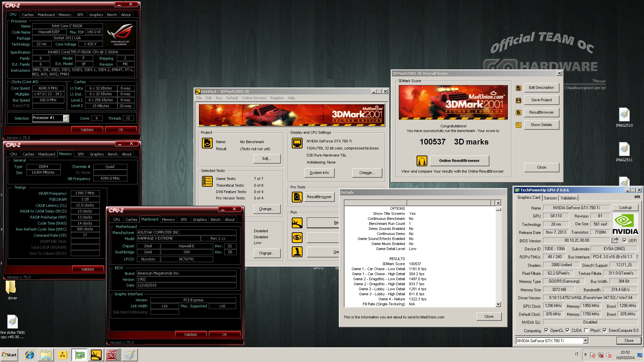Click the Close button in GPU-Z
644x362 pixels.
tap(629, 341)
